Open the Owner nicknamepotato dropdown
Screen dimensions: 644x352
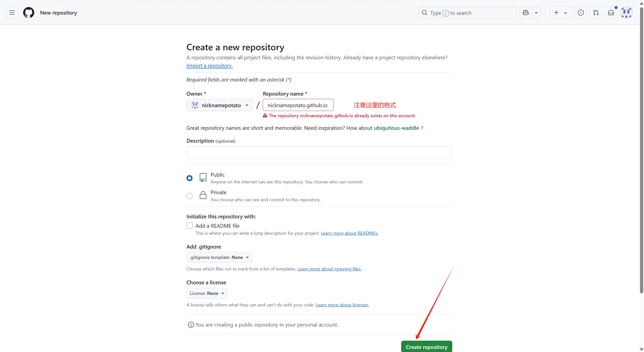[x=220, y=105]
